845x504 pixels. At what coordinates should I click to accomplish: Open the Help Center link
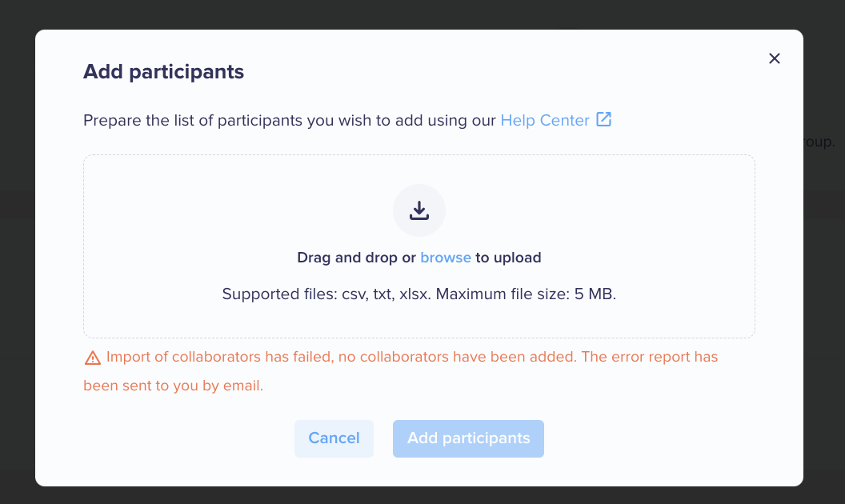coord(545,120)
